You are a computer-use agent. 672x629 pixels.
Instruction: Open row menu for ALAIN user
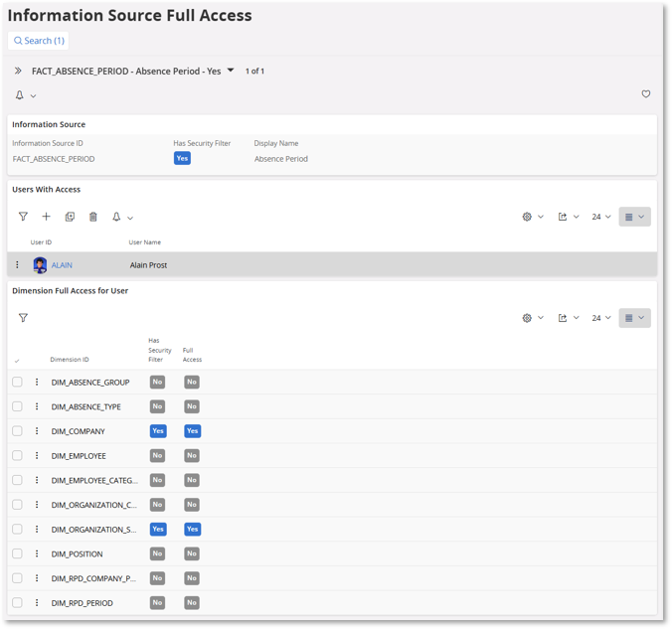tap(17, 264)
